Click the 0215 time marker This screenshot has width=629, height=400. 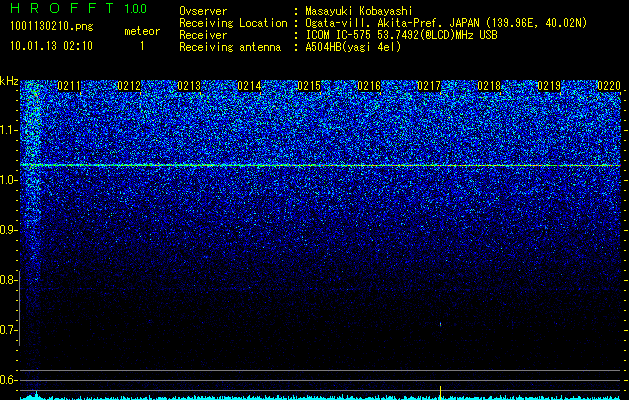[x=309, y=86]
